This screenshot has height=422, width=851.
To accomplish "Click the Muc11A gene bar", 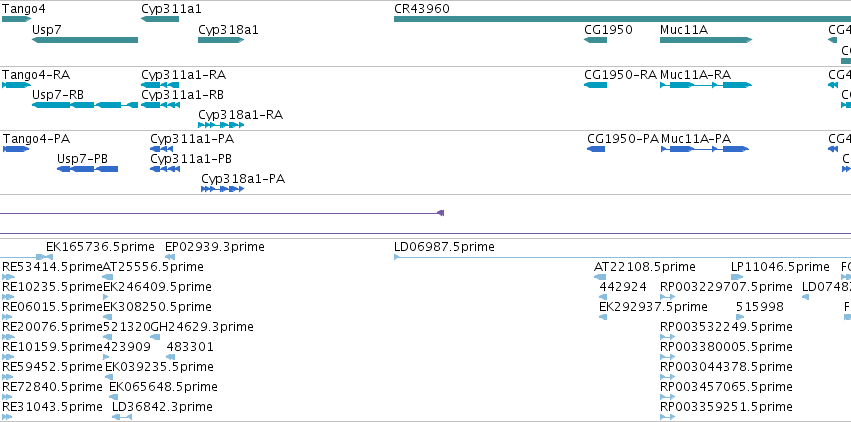I will pos(705,40).
